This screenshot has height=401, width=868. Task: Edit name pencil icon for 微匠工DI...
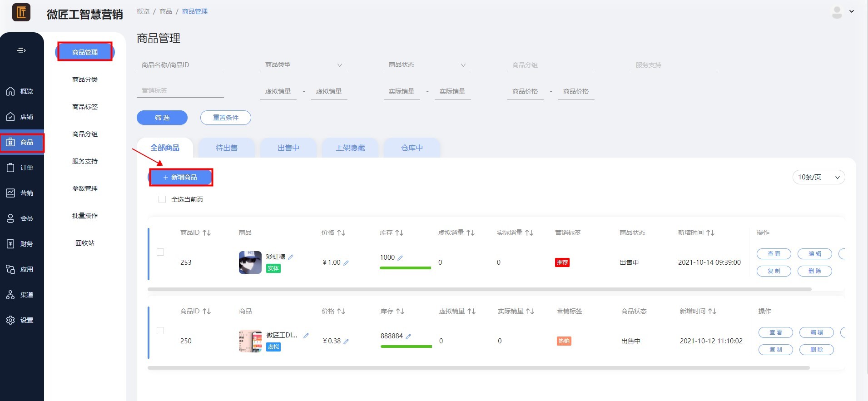pos(306,336)
